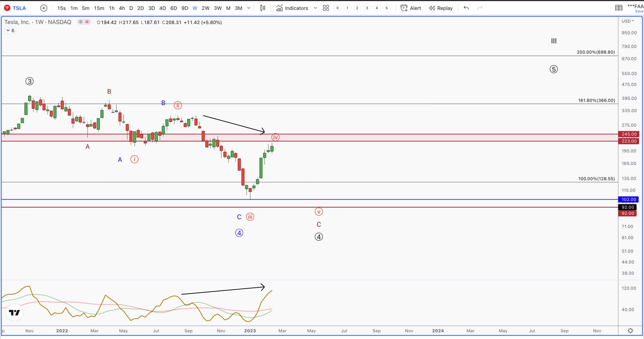The image size is (644, 339).
Task: Open the indicator templates grid icon
Action: 326,8
